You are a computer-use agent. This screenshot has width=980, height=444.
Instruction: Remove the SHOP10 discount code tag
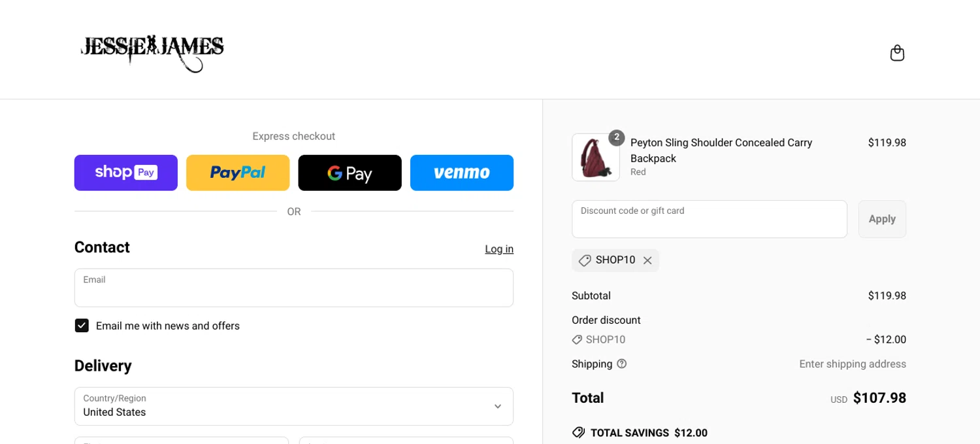pos(647,260)
